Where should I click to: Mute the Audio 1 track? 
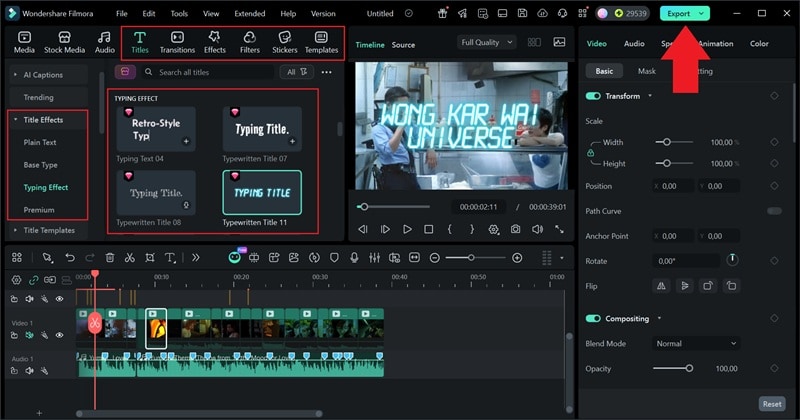[x=30, y=370]
